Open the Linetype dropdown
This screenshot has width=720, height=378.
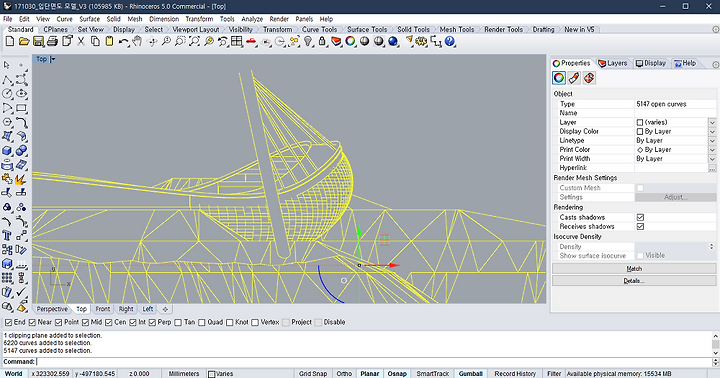pyautogui.click(x=712, y=141)
